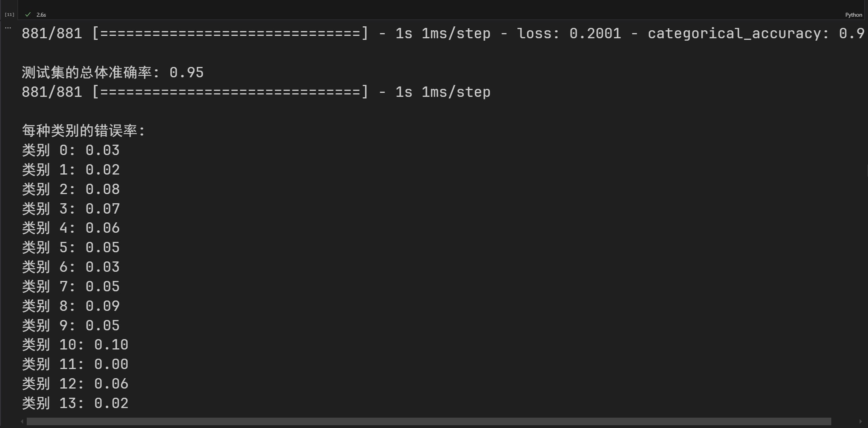The width and height of the screenshot is (868, 428).
Task: Click the 类别 2: 0.08 line
Action: 71,189
